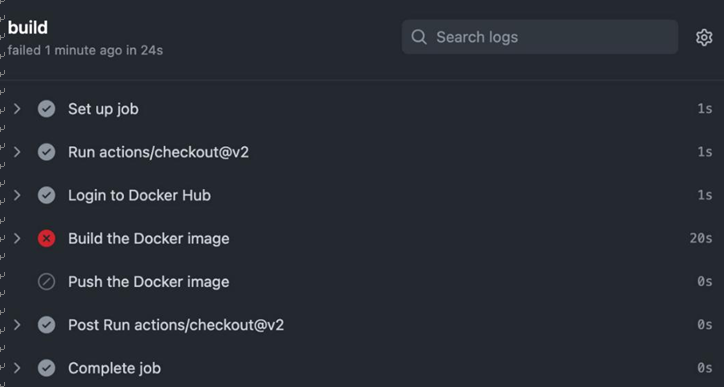Image resolution: width=724 pixels, height=387 pixels.
Task: Select the Push the Docker image step label
Action: tap(149, 282)
